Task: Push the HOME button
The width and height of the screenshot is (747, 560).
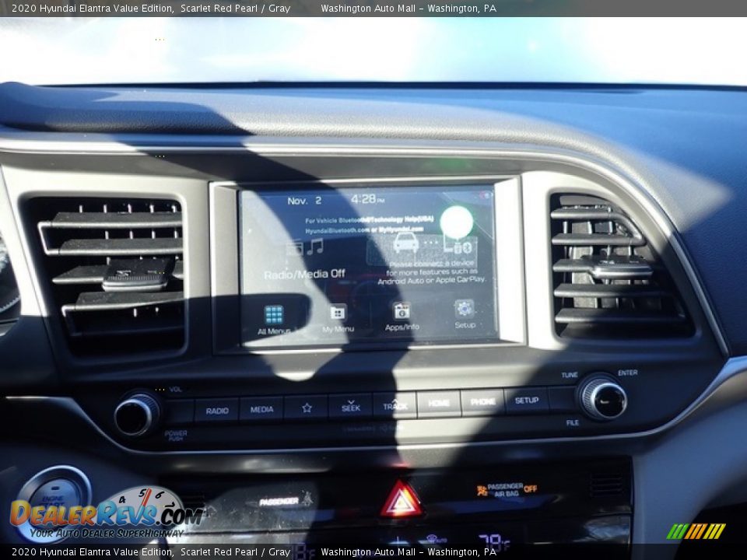Action: pos(439,404)
